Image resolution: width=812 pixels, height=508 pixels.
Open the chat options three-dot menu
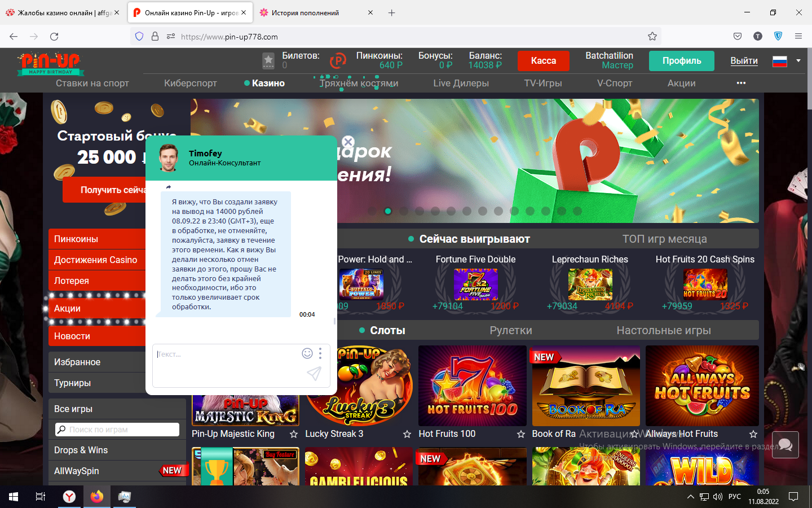click(320, 353)
